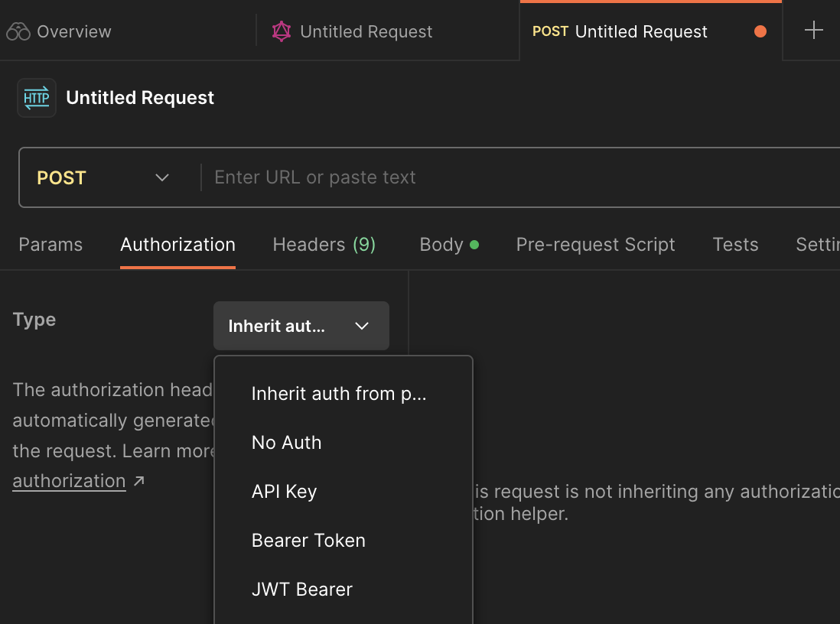Click the chevron on the request method selector
The height and width of the screenshot is (624, 840).
(x=161, y=177)
